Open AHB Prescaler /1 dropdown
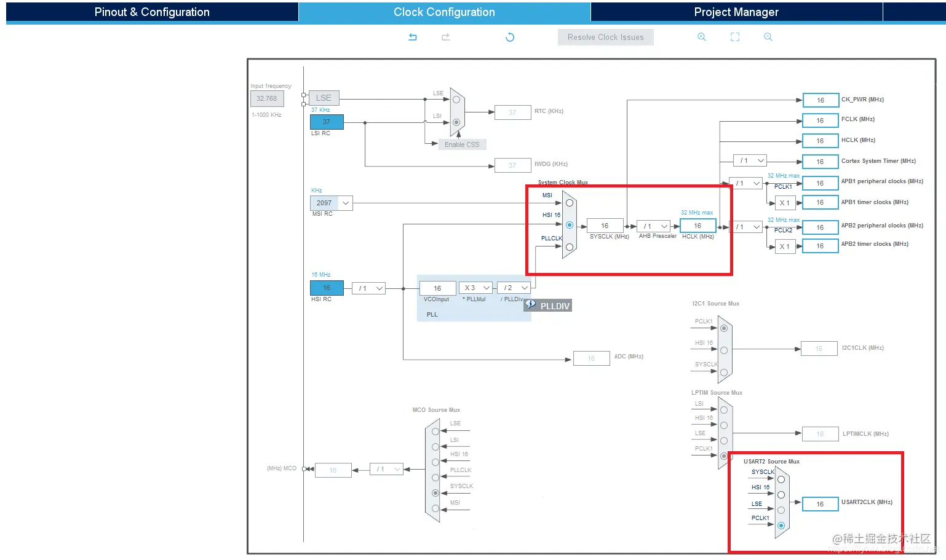This screenshot has width=946, height=560. click(x=653, y=226)
